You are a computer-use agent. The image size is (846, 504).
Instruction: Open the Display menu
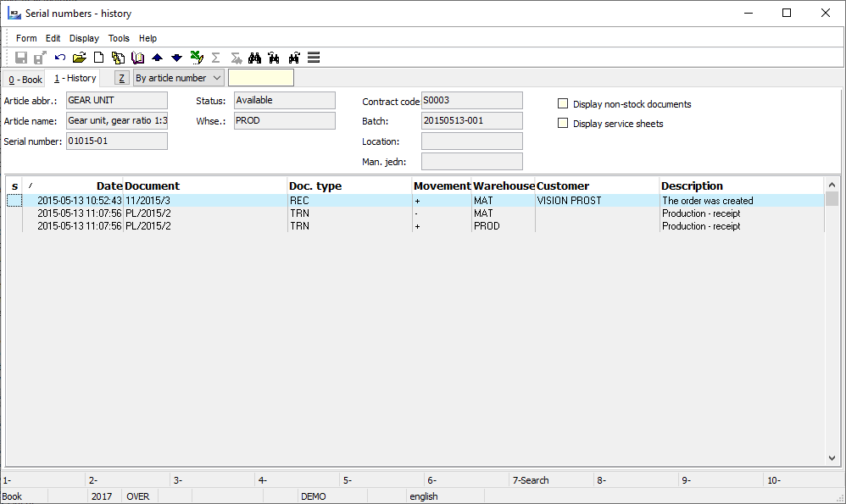coord(84,38)
